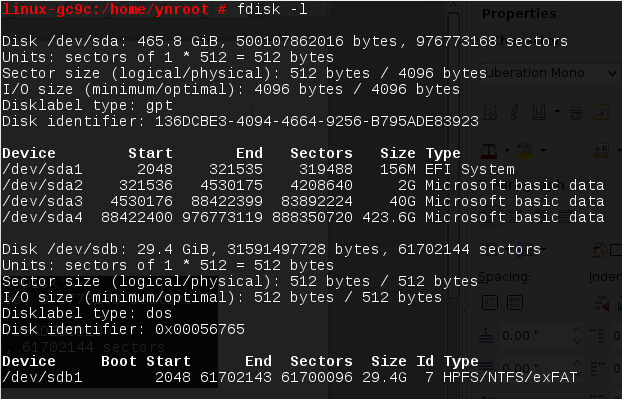The image size is (622, 399).
Task: Click the Properties panel title
Action: (x=519, y=13)
